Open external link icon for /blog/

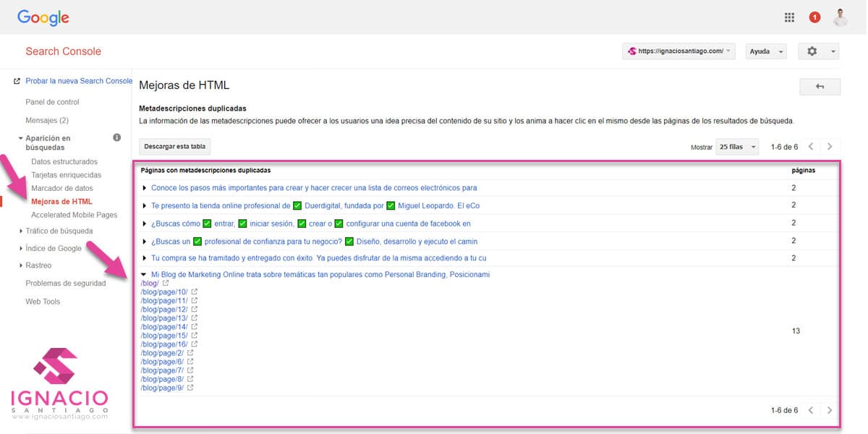(x=166, y=284)
